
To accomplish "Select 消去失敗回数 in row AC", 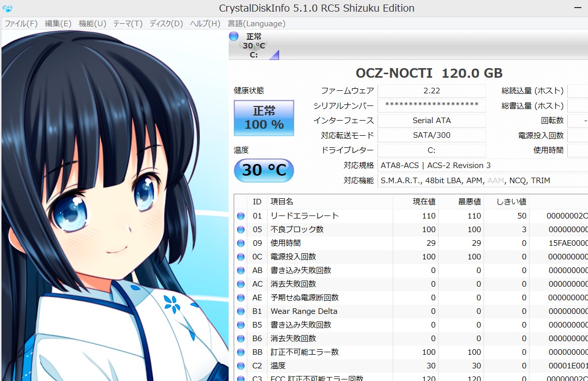I will click(x=293, y=284).
